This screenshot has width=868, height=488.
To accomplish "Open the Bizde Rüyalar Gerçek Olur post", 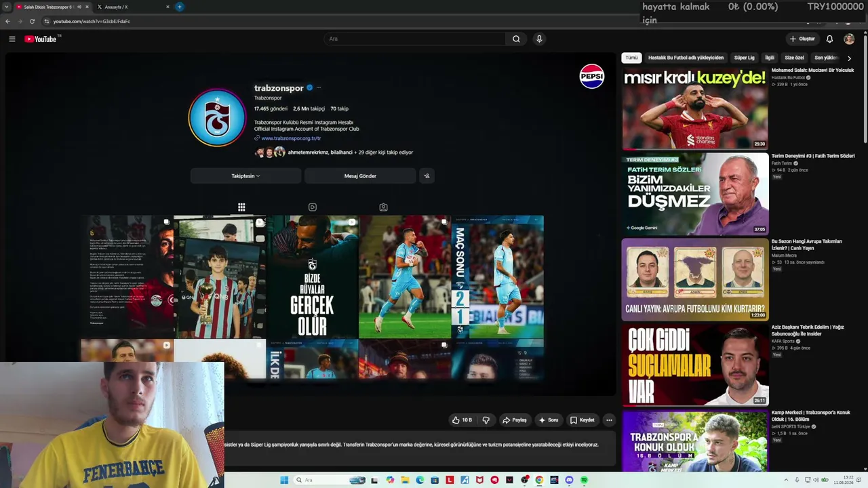I will pos(313,277).
